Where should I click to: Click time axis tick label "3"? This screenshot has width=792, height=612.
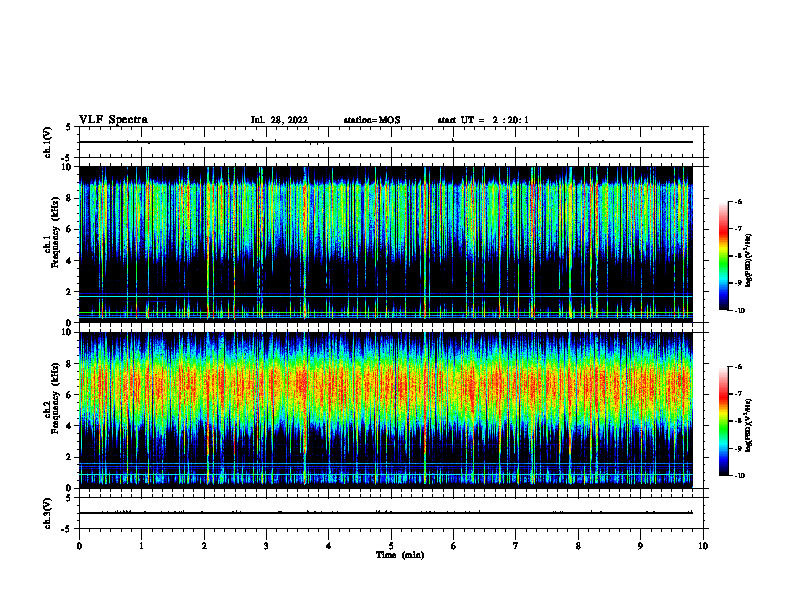click(266, 546)
